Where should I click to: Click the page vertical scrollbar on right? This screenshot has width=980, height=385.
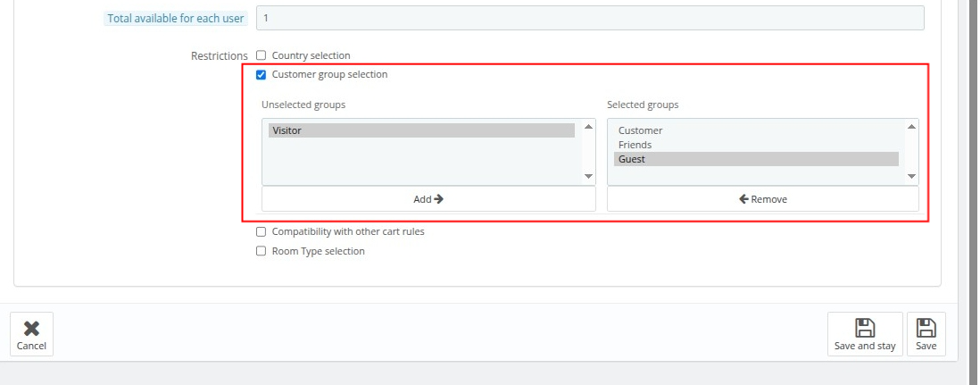pos(973,179)
